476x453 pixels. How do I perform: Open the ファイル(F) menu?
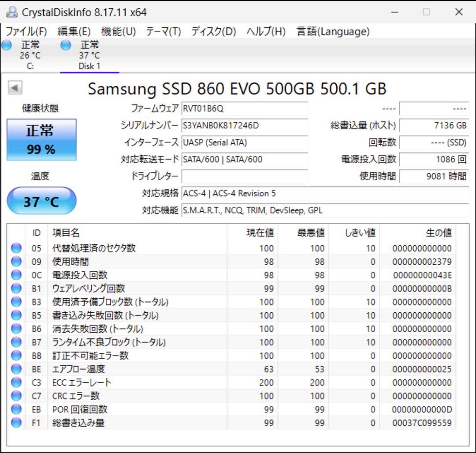26,31
